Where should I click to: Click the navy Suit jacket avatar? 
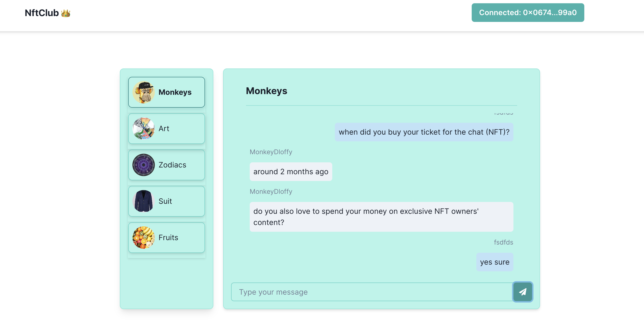point(143,201)
